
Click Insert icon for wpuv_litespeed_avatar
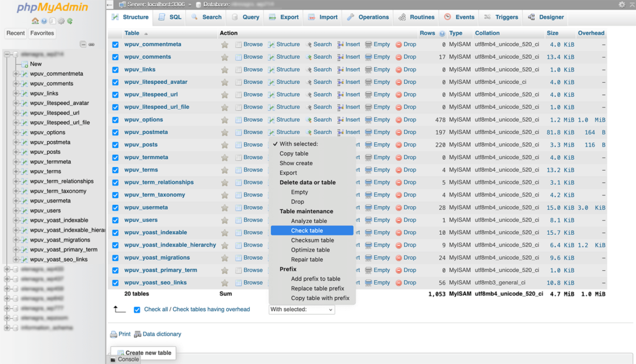click(340, 83)
